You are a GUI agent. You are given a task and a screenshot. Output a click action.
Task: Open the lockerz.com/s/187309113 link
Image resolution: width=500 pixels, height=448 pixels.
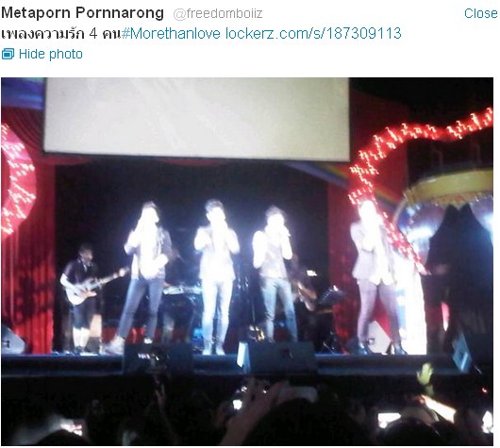(x=313, y=33)
